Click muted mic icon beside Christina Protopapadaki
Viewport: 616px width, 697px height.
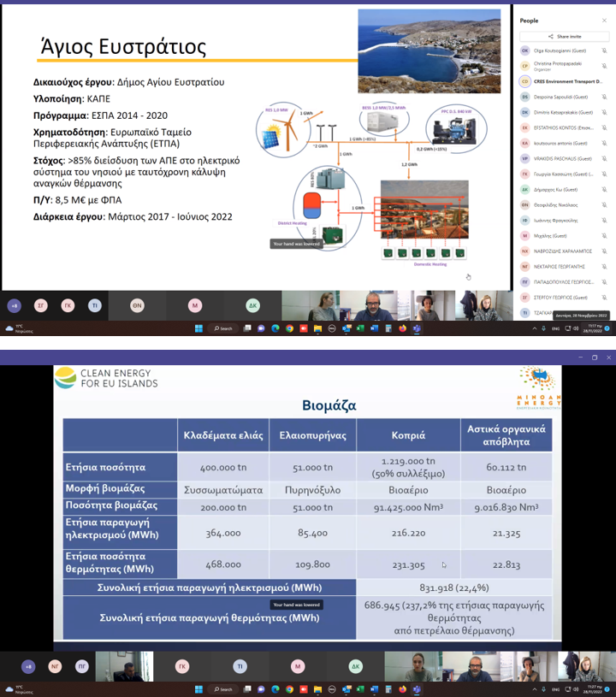pyautogui.click(x=604, y=66)
